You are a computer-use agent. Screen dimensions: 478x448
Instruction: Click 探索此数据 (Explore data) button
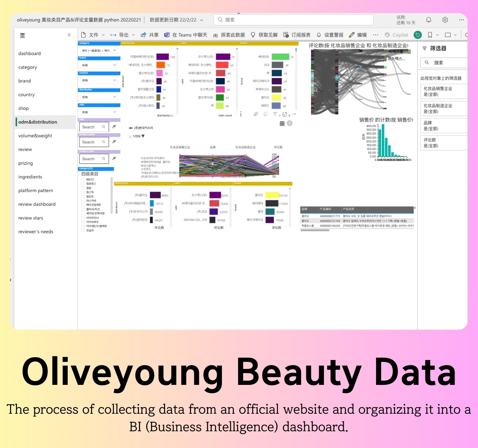[x=229, y=35]
